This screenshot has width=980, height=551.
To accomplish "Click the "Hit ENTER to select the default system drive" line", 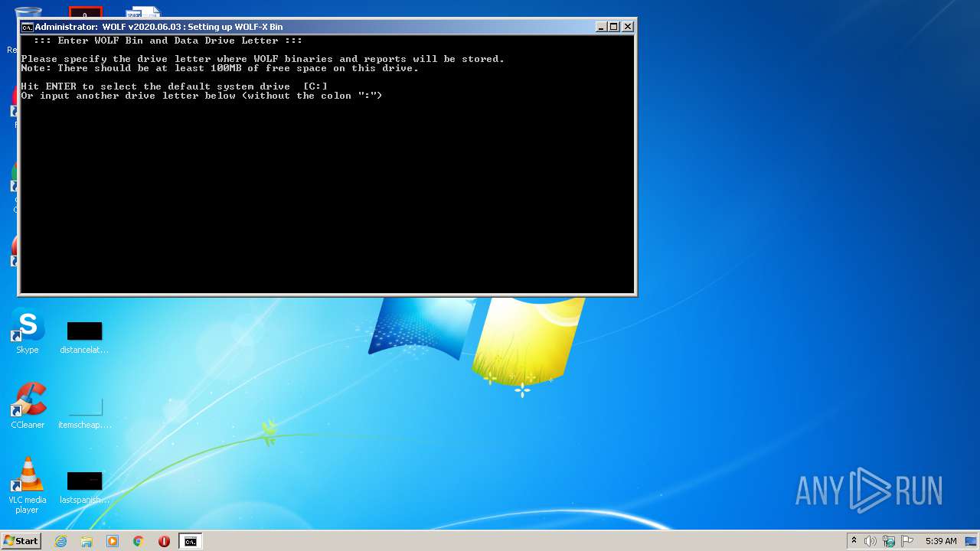I will click(x=174, y=86).
